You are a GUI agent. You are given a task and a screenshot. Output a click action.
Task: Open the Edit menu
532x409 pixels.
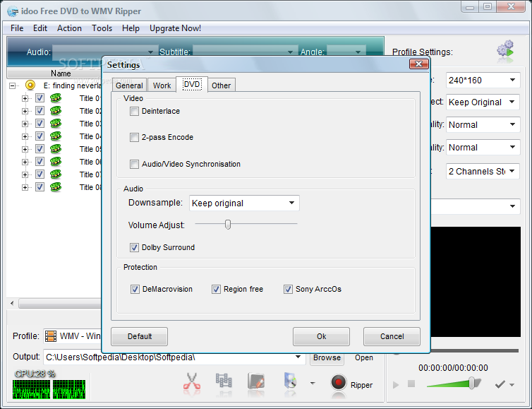pyautogui.click(x=40, y=28)
